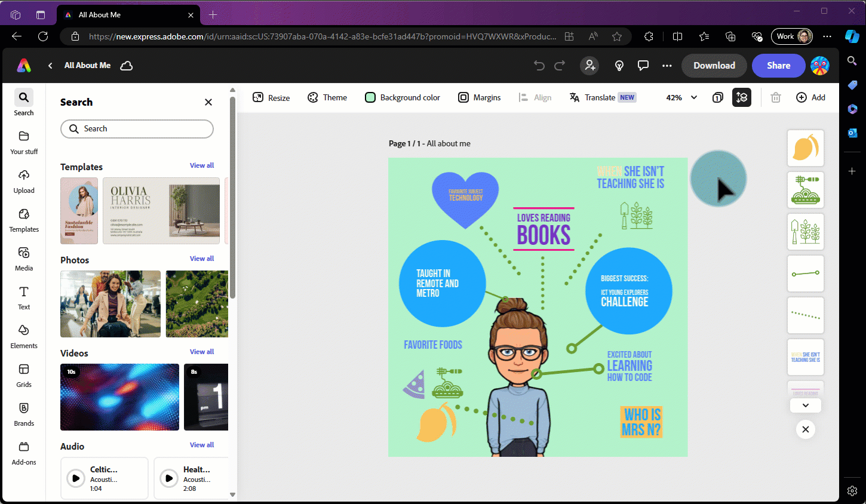This screenshot has width=866, height=504.
Task: Open the Elements section
Action: [24, 336]
